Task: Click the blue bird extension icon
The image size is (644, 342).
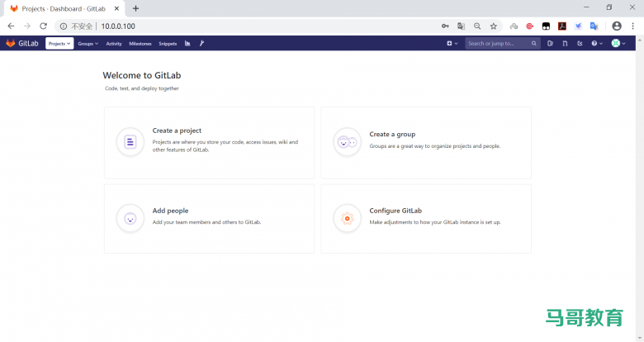Action: pos(578,26)
